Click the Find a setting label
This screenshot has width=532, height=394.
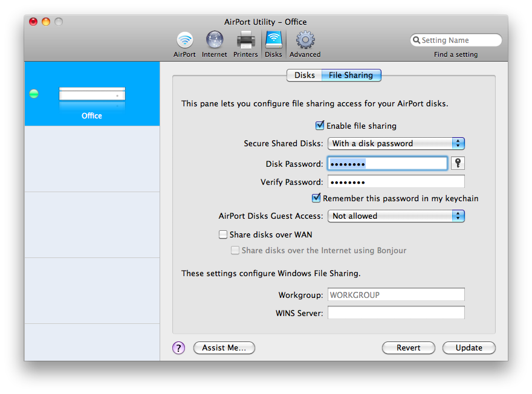(456, 54)
